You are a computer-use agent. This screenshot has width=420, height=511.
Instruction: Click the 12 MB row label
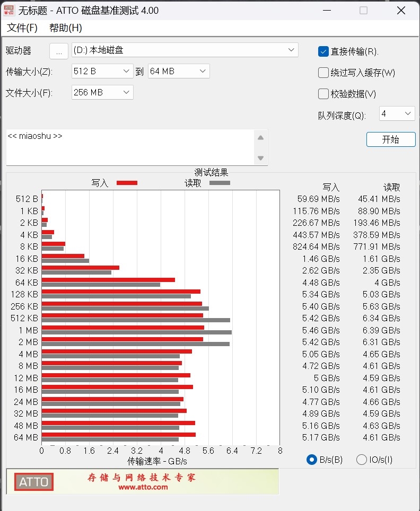[26, 378]
